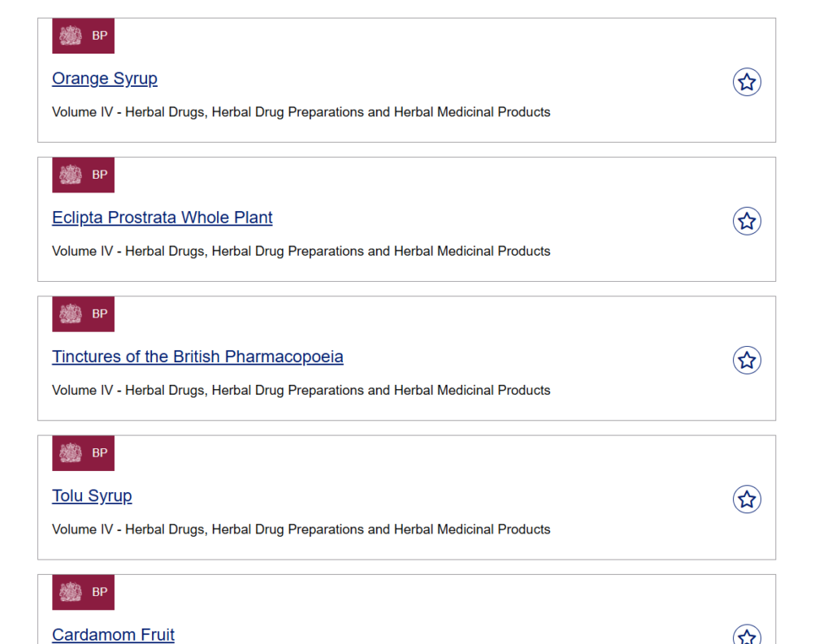Star the Tinctures of the British Pharmacopoeia entry

point(747,360)
